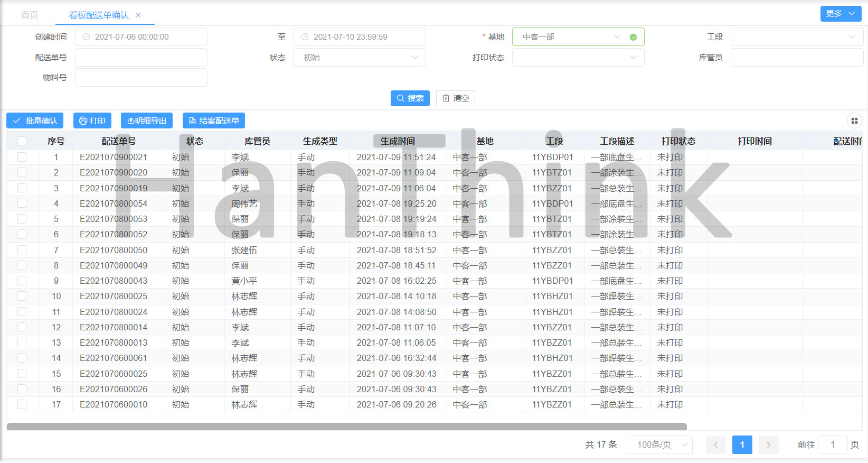This screenshot has height=463, width=868.
Task: Open the 状态 dropdown showing 初始
Action: pos(360,58)
